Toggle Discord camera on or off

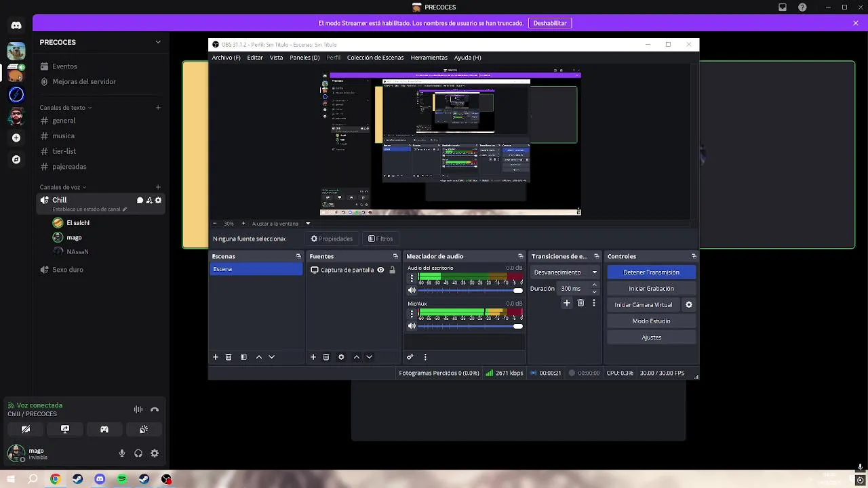point(26,429)
